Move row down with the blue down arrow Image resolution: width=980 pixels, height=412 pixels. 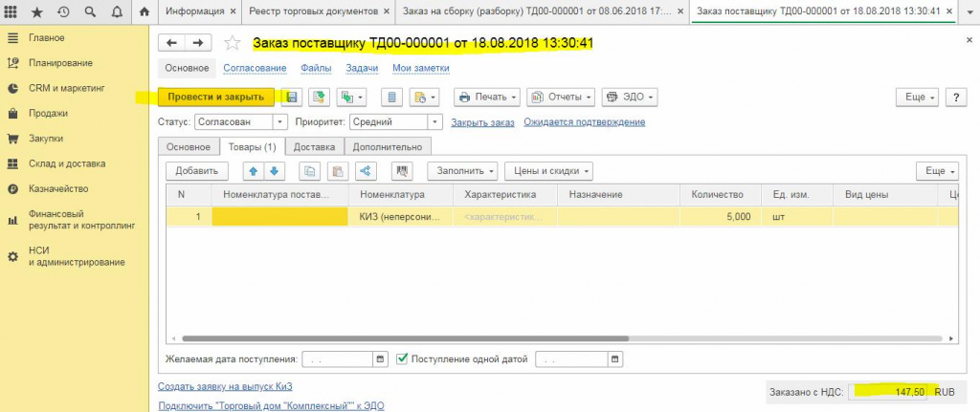(x=274, y=171)
